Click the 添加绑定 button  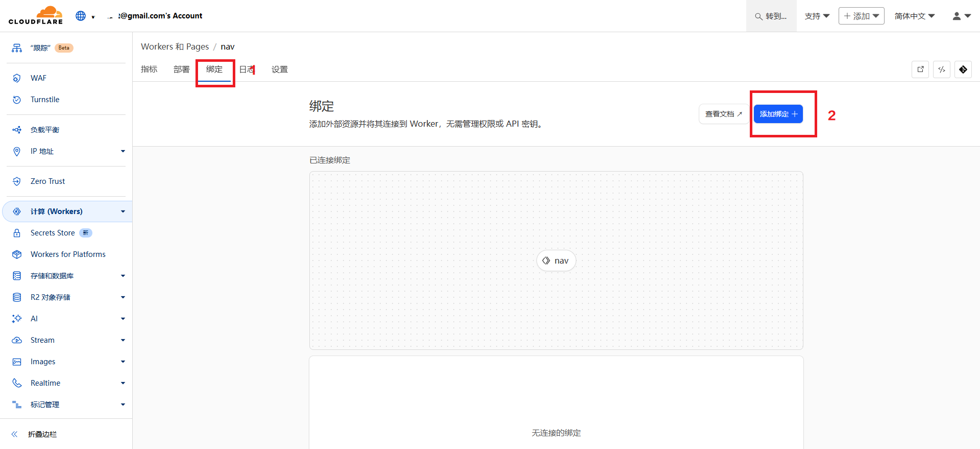pyautogui.click(x=778, y=114)
